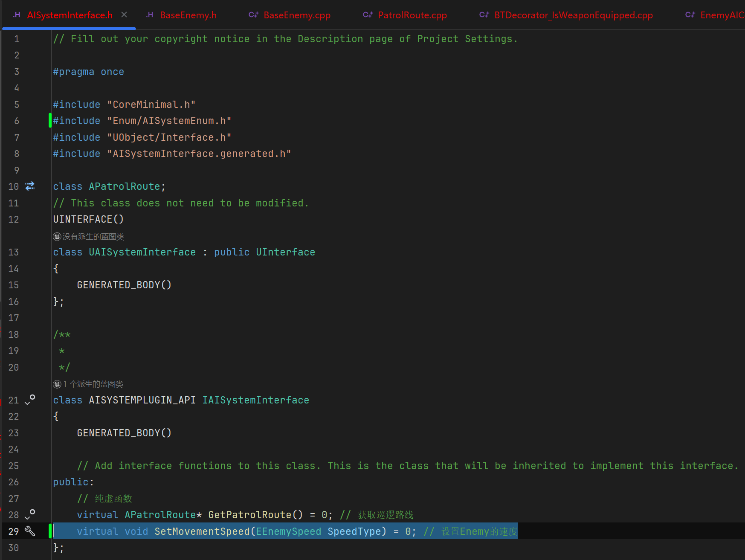Click the SetMovementSpeed function name

pos(202,531)
